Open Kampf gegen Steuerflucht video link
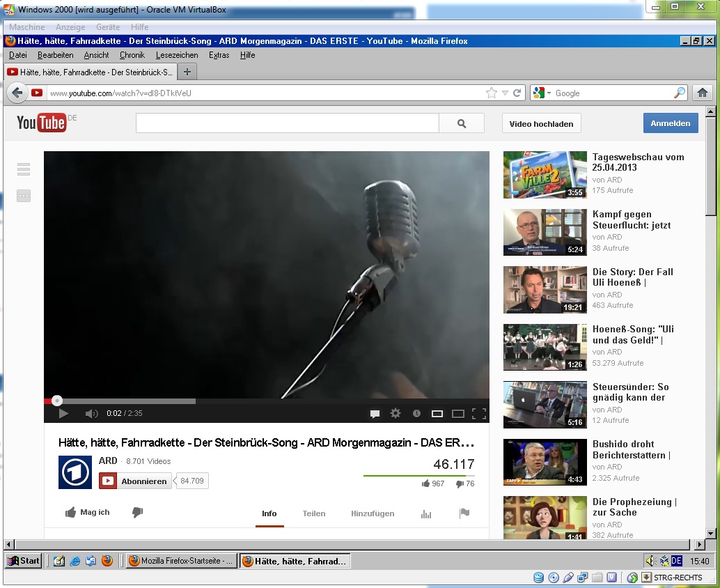This screenshot has height=588, width=720. click(632, 219)
